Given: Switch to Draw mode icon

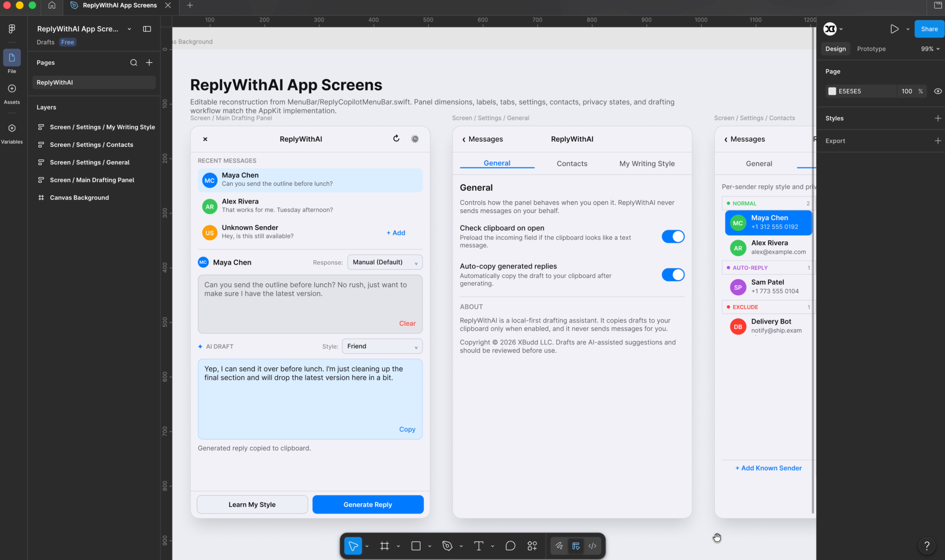Looking at the screenshot, I should tap(559, 546).
